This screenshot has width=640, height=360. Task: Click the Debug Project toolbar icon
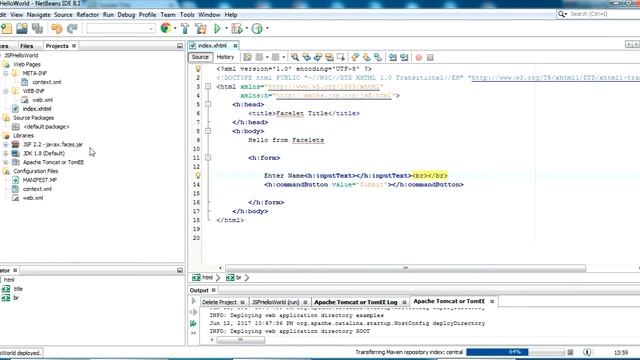(x=237, y=28)
